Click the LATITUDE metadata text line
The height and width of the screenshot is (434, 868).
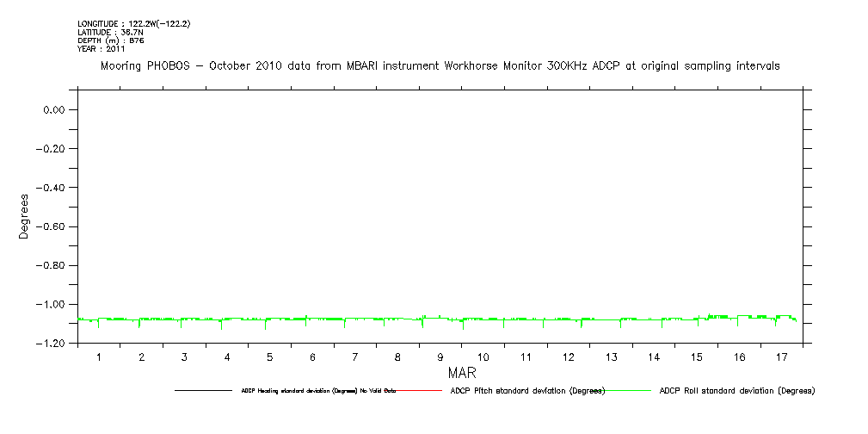[109, 32]
